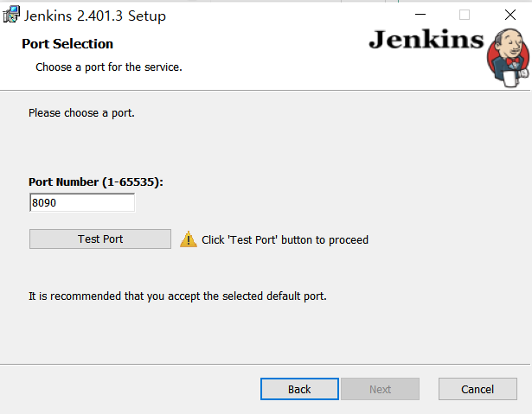This screenshot has height=414, width=532.
Task: Click the Test Port button
Action: [x=100, y=239]
